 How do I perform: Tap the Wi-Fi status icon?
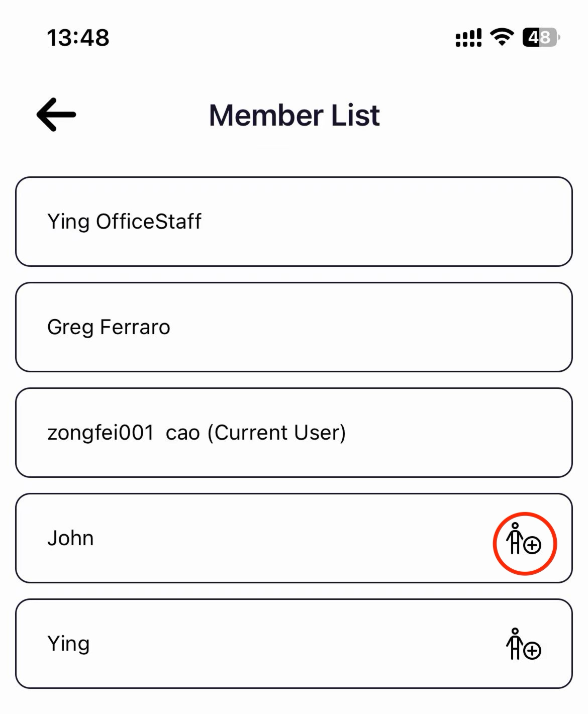tap(502, 37)
